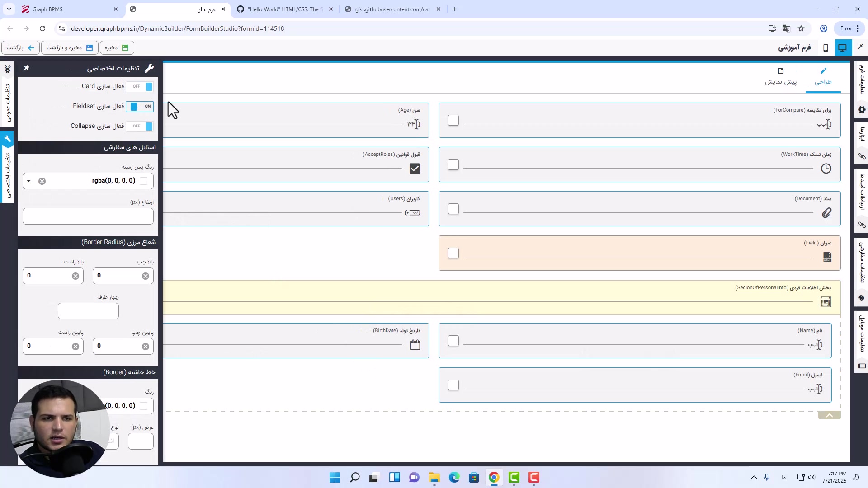
Task: Click the HTML icon in Field row
Action: (x=827, y=257)
